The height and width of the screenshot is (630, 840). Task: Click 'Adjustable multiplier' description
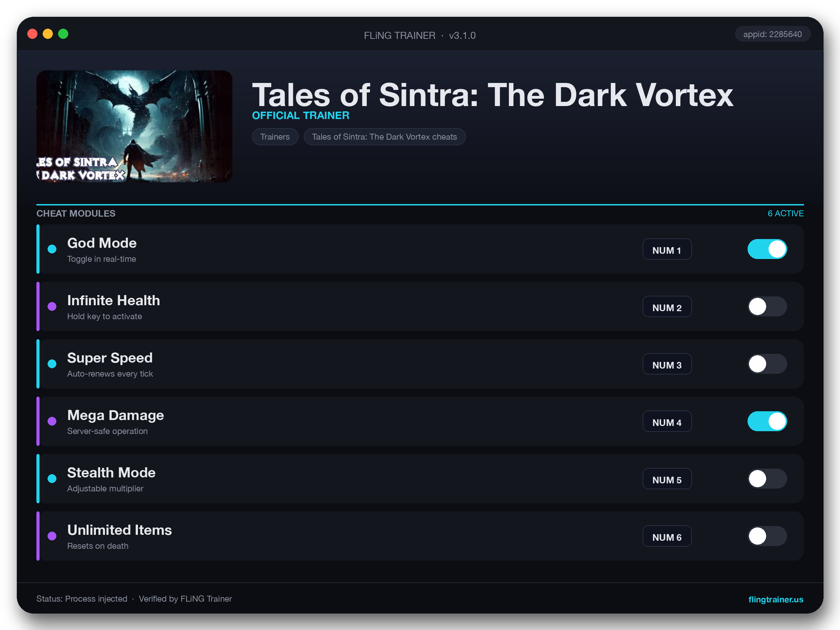(105, 488)
